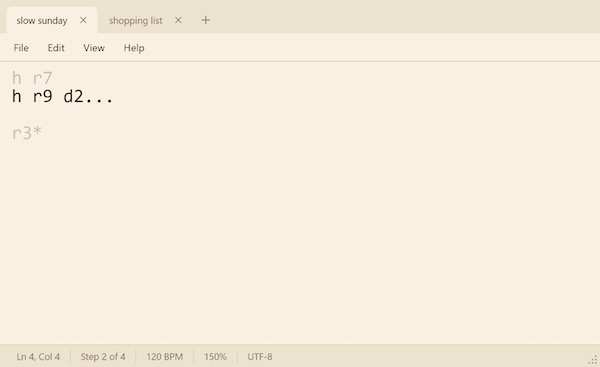Open the Help menu
600x367 pixels.
pyautogui.click(x=134, y=48)
